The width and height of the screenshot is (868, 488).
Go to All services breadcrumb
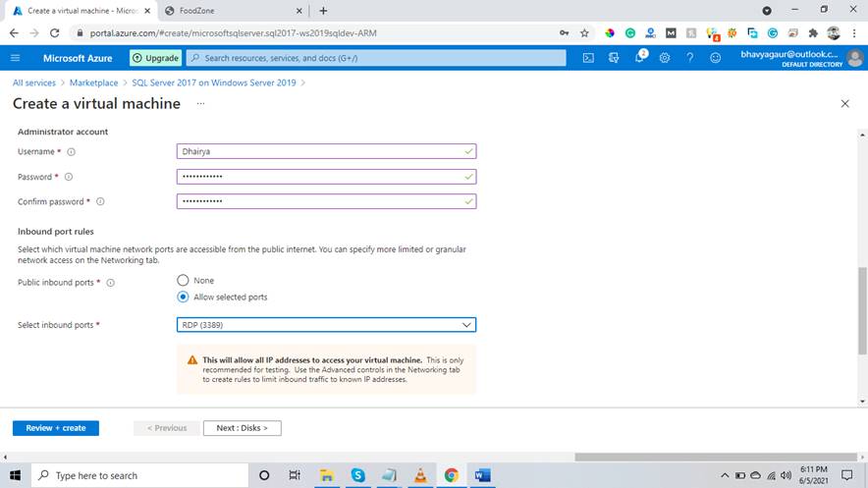pos(34,83)
